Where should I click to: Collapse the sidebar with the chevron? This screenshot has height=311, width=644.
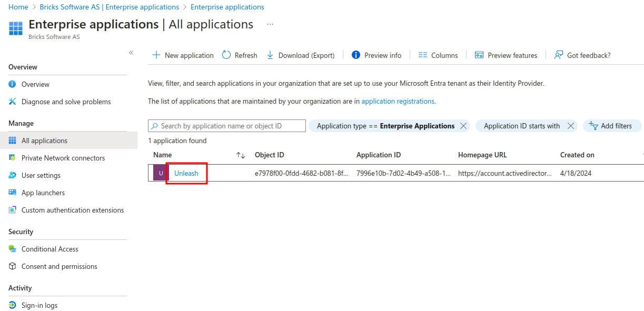(131, 52)
